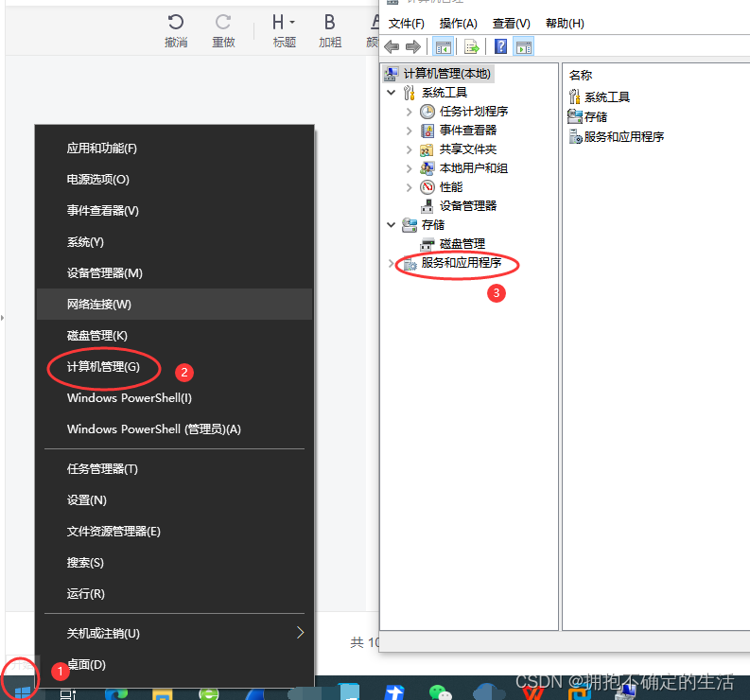This screenshot has width=750, height=700.
Task: Choose 桌面(D) from context menu
Action: (x=175, y=664)
